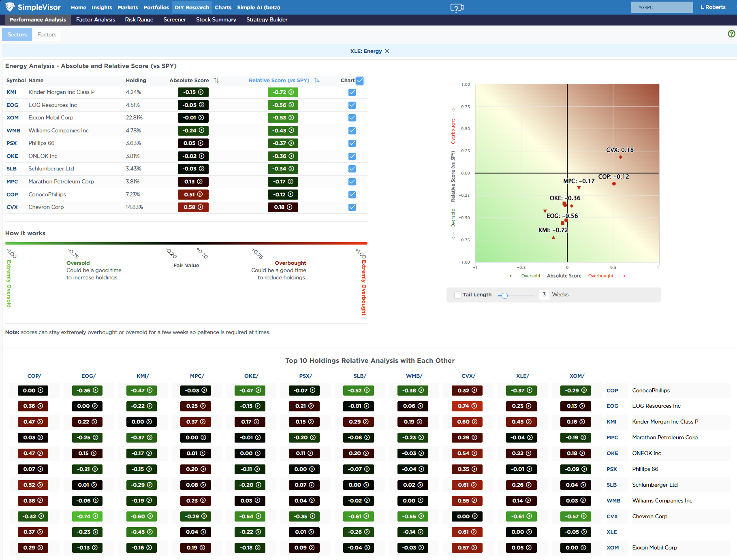Open CVX/SLB score 0.61 badge
This screenshot has width=737, height=560.
pos(467,485)
